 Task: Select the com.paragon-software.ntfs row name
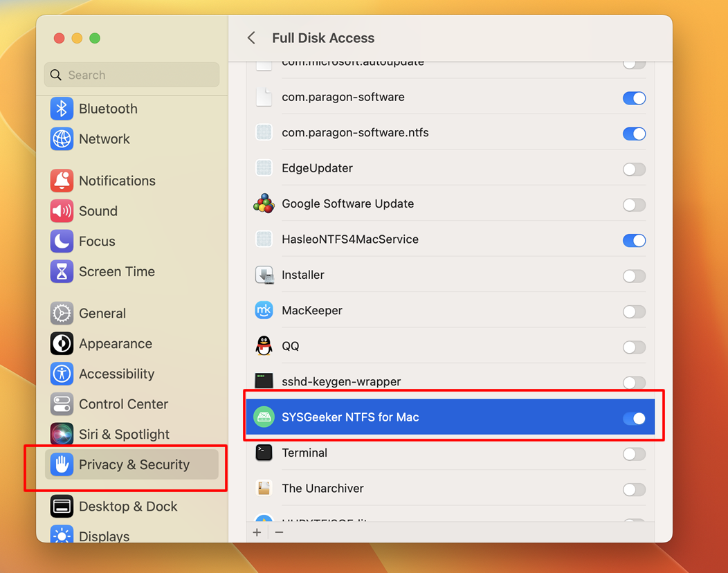coord(355,132)
